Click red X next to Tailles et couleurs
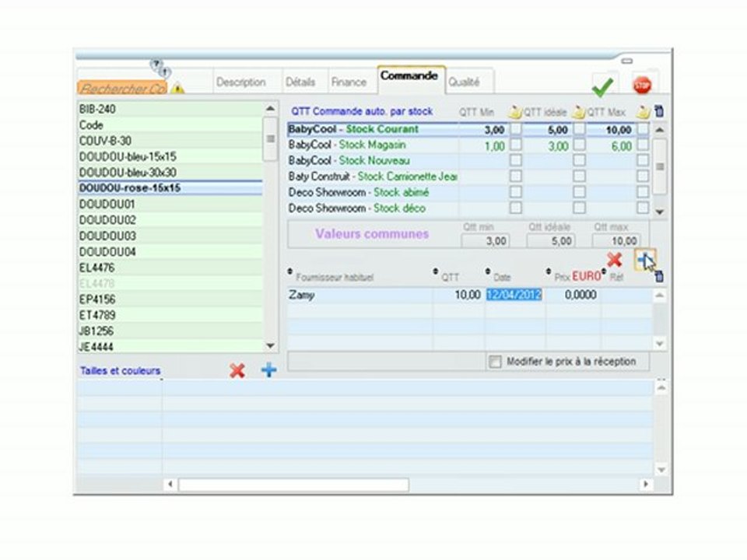This screenshot has height=560, width=747. pyautogui.click(x=237, y=370)
